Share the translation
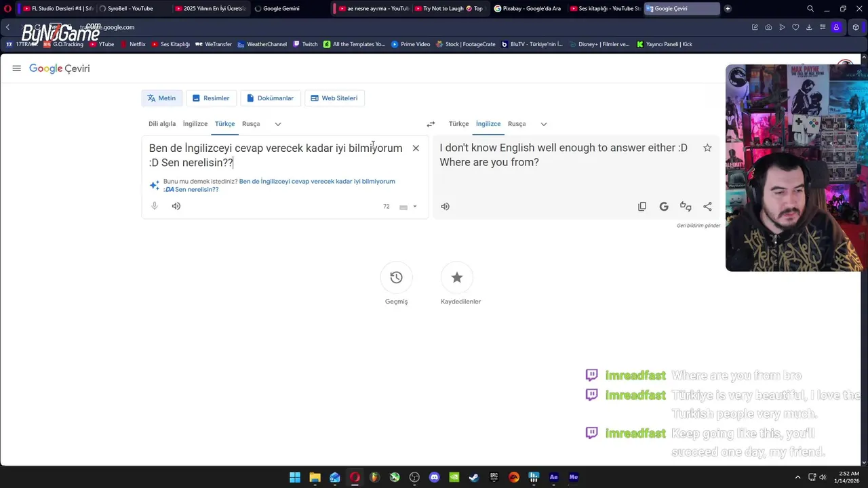868x488 pixels. (707, 207)
